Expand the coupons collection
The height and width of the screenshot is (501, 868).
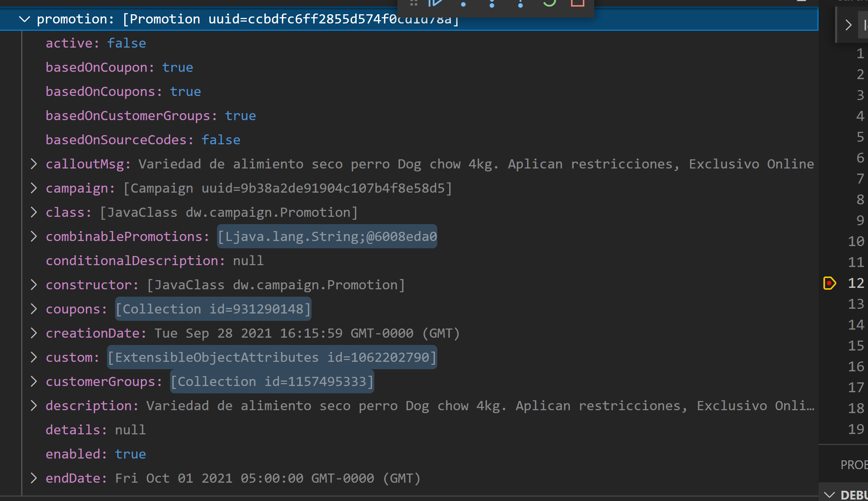click(34, 309)
